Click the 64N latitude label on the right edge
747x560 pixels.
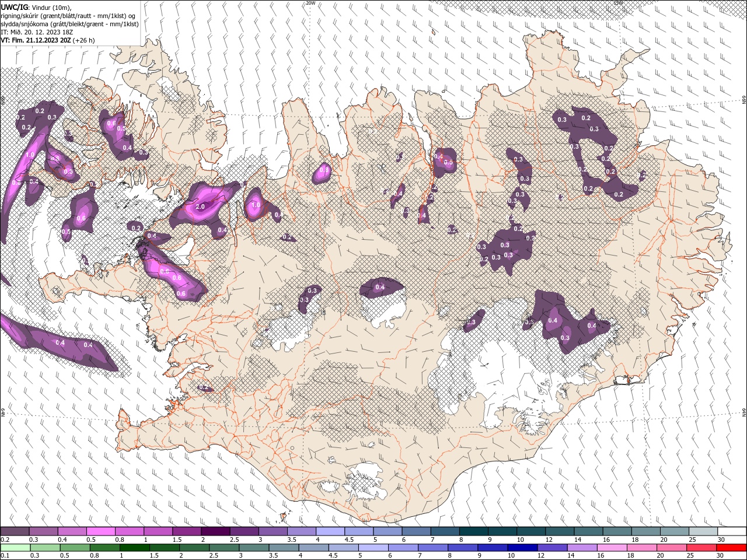(744, 412)
